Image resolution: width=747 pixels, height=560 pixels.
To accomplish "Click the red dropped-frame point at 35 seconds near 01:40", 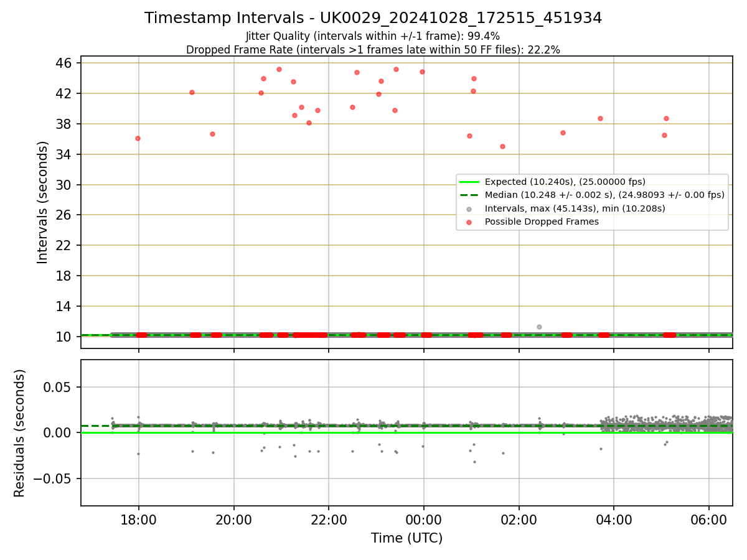I will coord(502,146).
